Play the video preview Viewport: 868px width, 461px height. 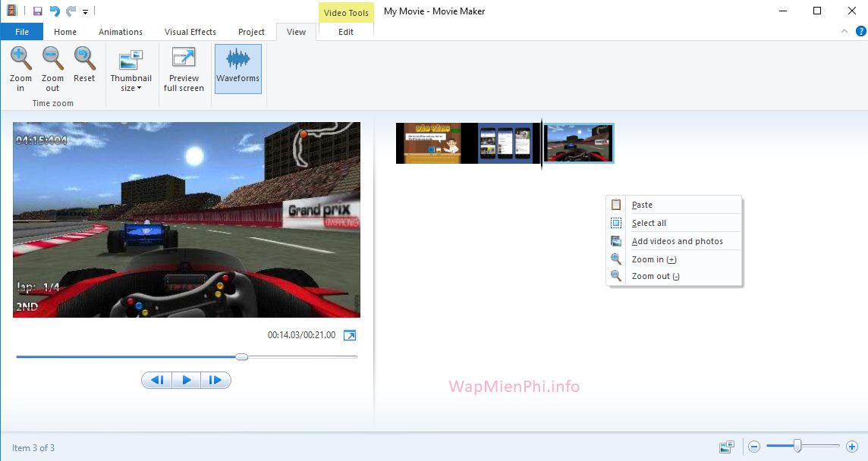[x=187, y=380]
